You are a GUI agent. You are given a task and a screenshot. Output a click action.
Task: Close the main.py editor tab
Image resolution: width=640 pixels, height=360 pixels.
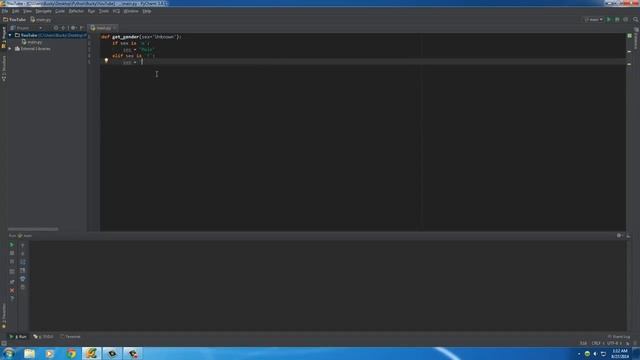(x=115, y=28)
